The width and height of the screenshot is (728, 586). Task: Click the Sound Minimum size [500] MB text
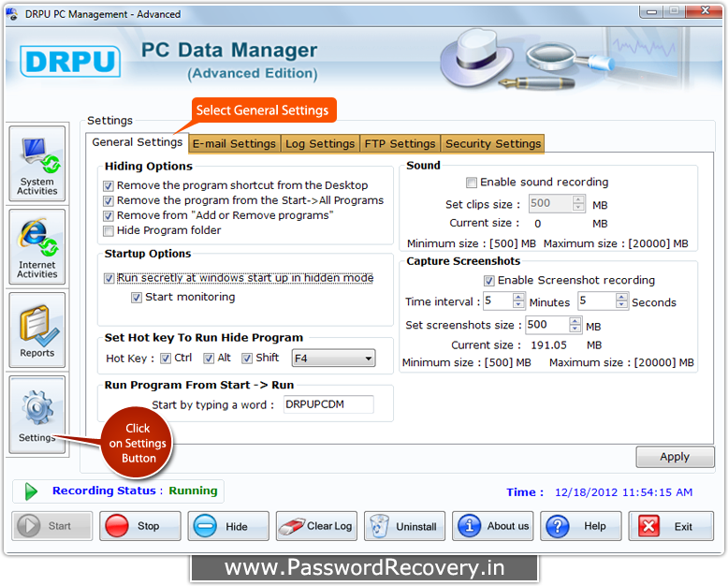[472, 243]
